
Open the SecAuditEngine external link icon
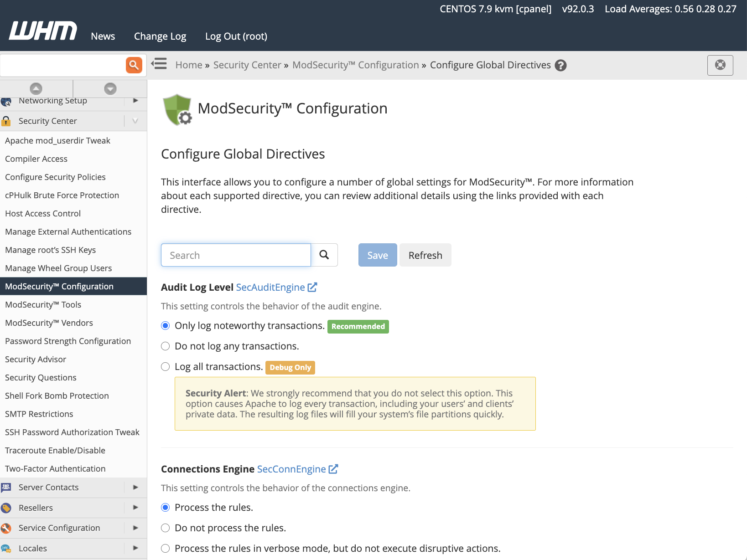coord(312,287)
